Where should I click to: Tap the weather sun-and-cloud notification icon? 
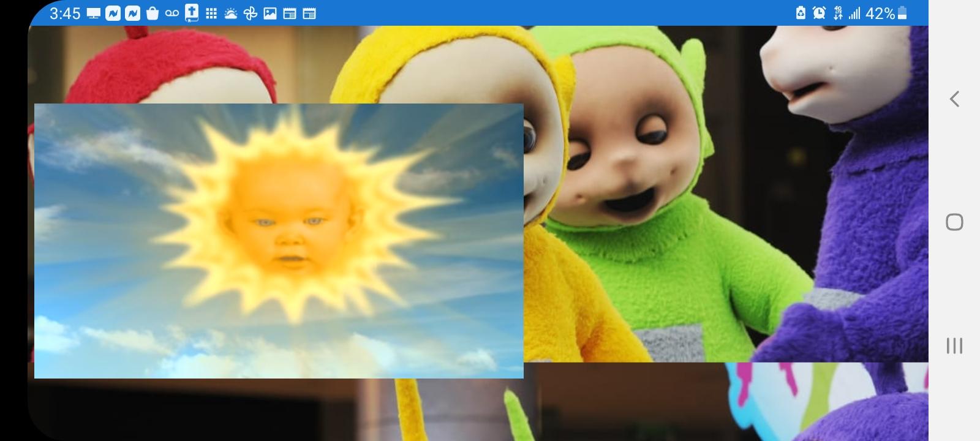(x=231, y=13)
